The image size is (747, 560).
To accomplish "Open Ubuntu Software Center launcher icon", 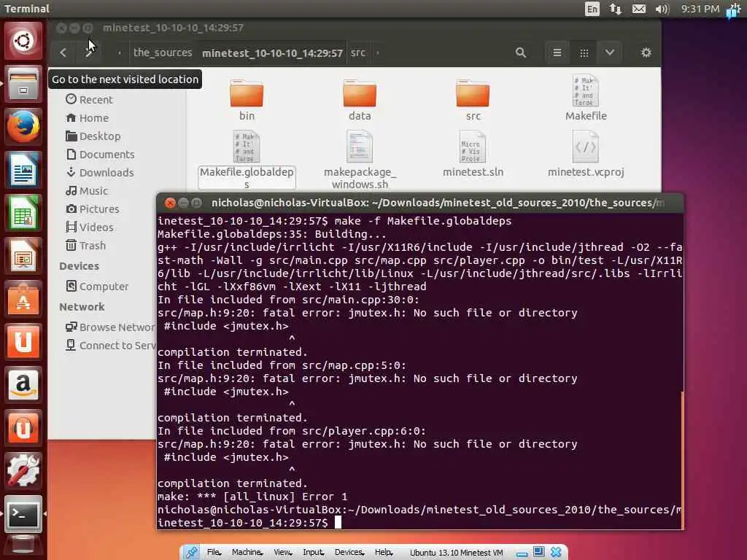I will 23,298.
